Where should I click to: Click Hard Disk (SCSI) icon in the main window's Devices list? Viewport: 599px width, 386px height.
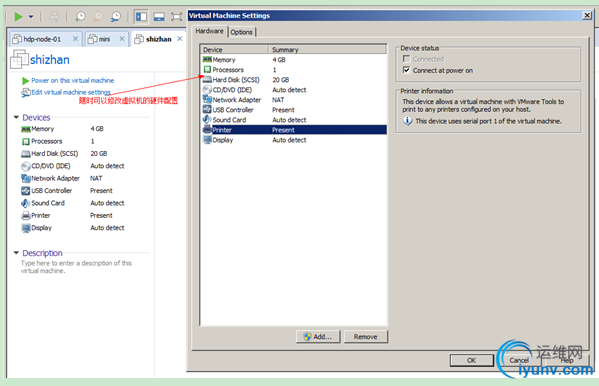click(x=26, y=154)
